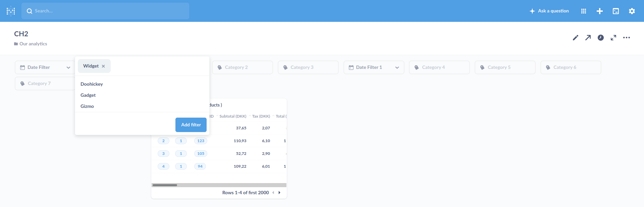Sort by Tax (DKK) column header

click(261, 116)
